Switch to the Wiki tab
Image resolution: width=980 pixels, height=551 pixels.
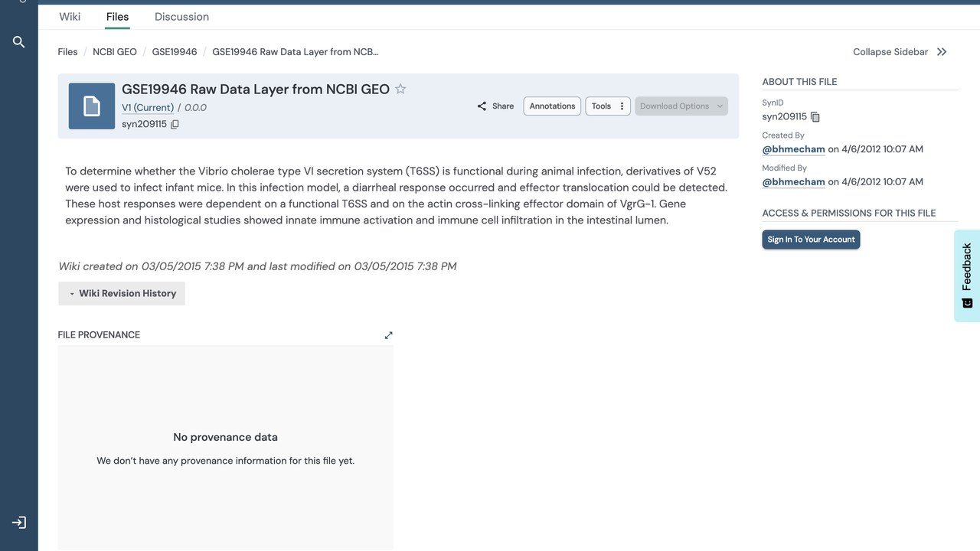pos(70,16)
